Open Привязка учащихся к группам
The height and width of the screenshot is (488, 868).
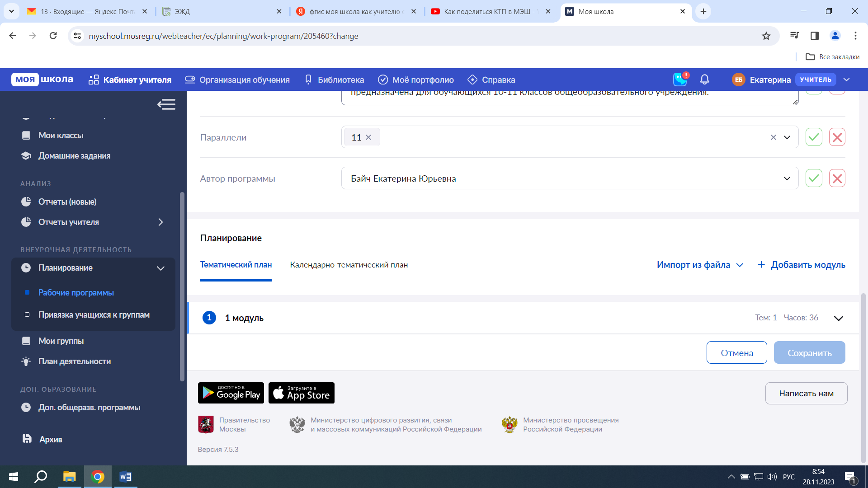(94, 314)
